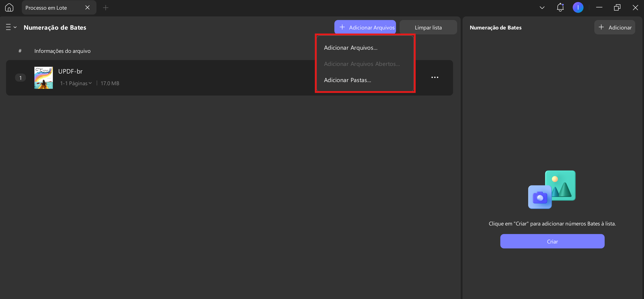Go to the Home icon
Screen dimensions: 644x299
click(x=9, y=7)
